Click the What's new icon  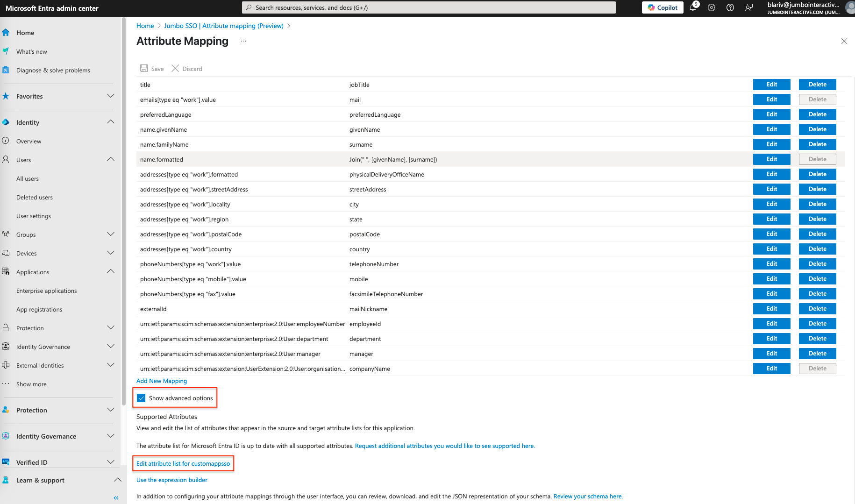[6, 51]
